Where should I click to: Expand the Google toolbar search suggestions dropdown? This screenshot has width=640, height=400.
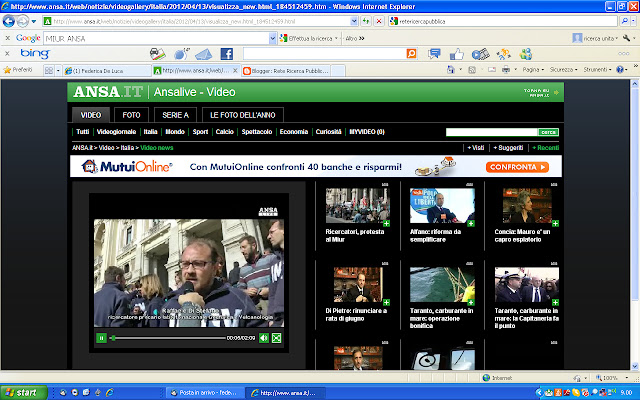coord(273,38)
